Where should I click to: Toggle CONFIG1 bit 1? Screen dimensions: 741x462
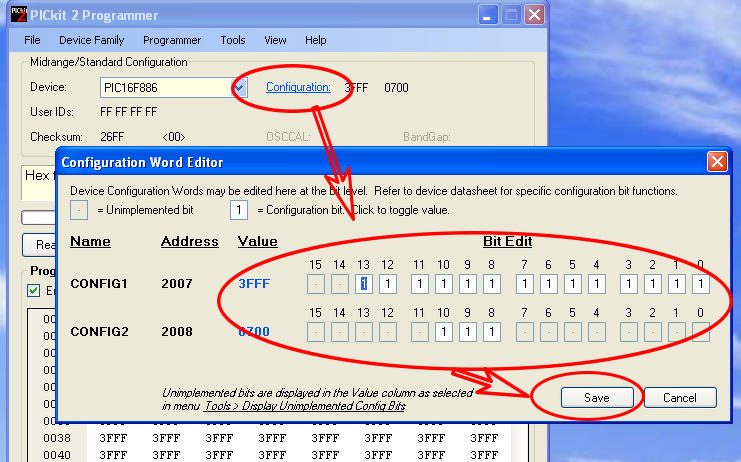[677, 284]
